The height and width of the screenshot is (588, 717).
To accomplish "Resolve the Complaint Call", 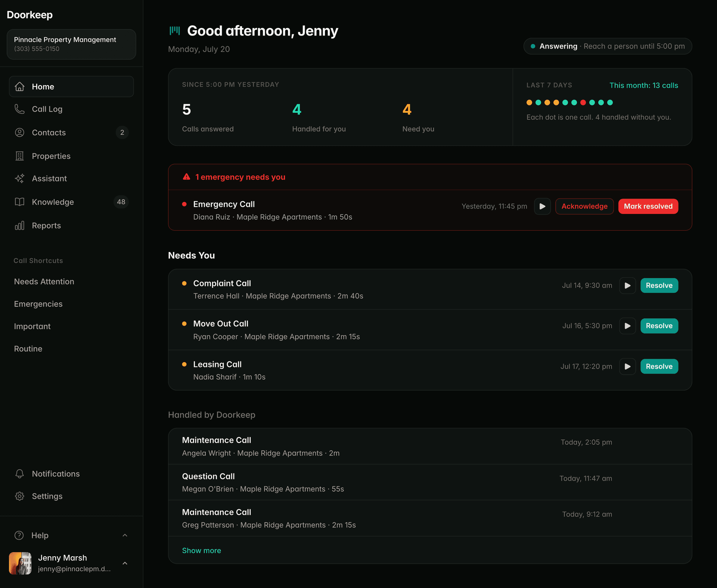I will (x=659, y=286).
